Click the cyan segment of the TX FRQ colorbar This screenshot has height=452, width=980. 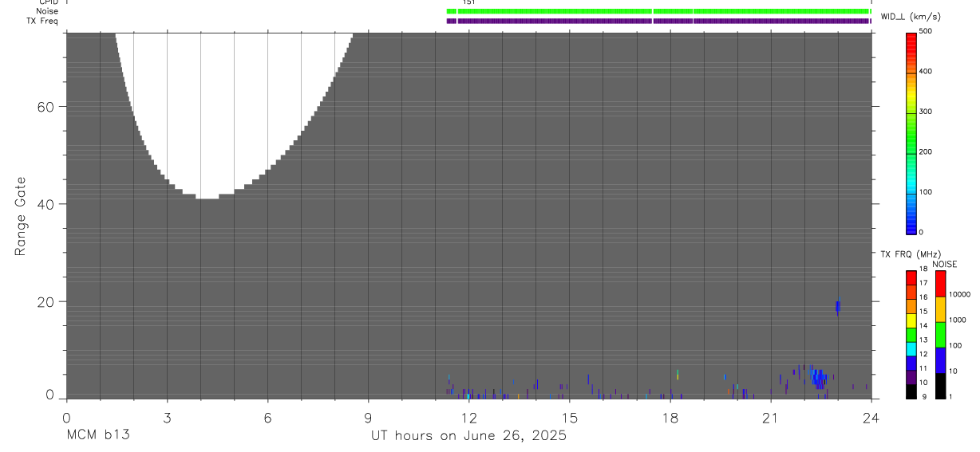[911, 349]
